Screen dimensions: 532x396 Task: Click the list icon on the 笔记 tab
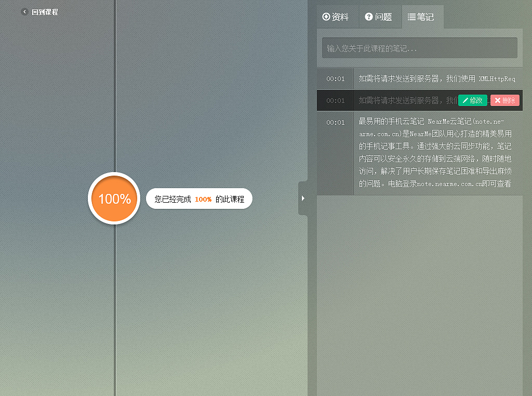coord(411,17)
